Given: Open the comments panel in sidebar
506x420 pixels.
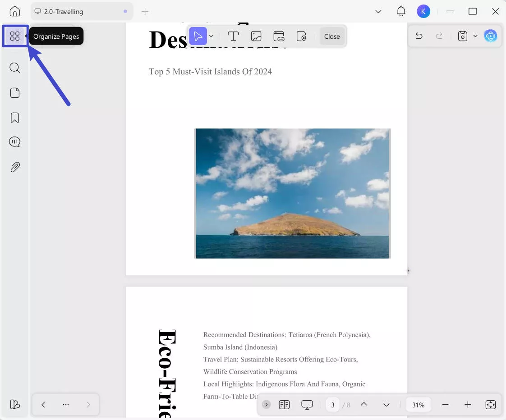Looking at the screenshot, I should tap(15, 142).
